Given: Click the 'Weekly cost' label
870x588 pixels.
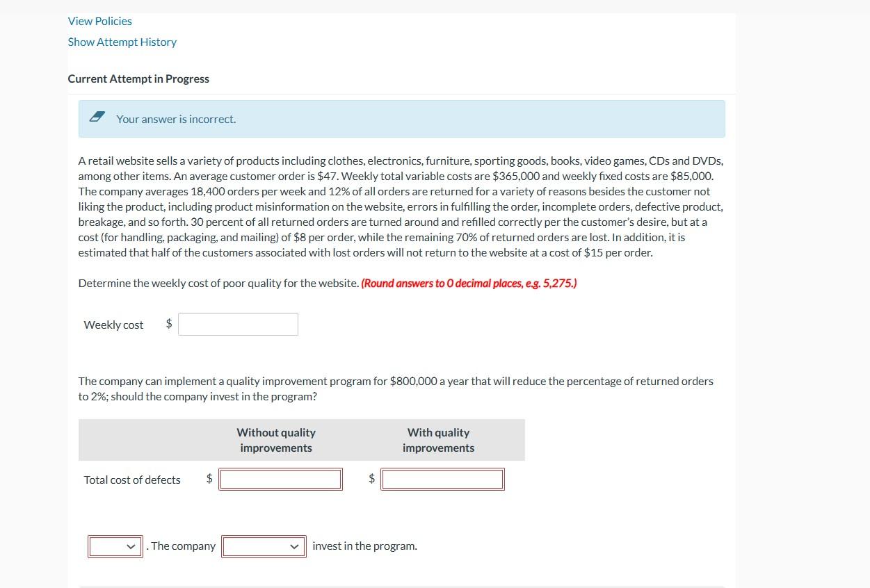Looking at the screenshot, I should pos(113,324).
